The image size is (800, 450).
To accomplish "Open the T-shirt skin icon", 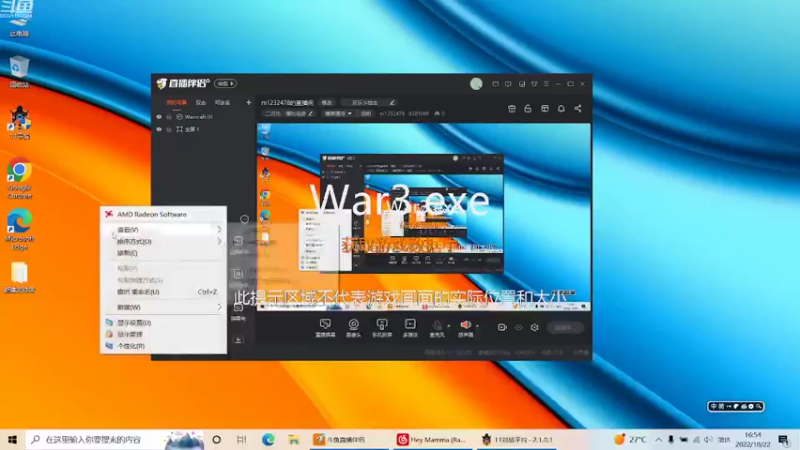I will [x=534, y=84].
